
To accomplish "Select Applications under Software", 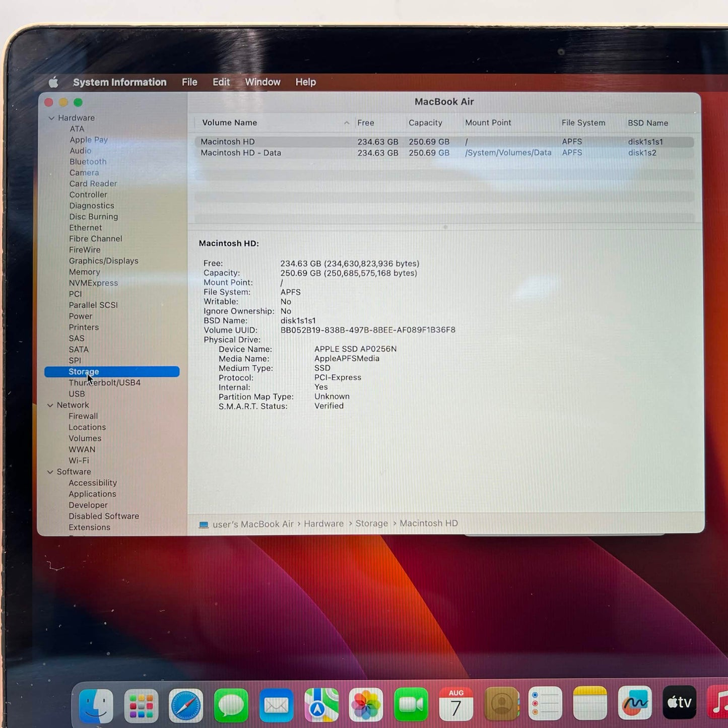I will tap(93, 494).
